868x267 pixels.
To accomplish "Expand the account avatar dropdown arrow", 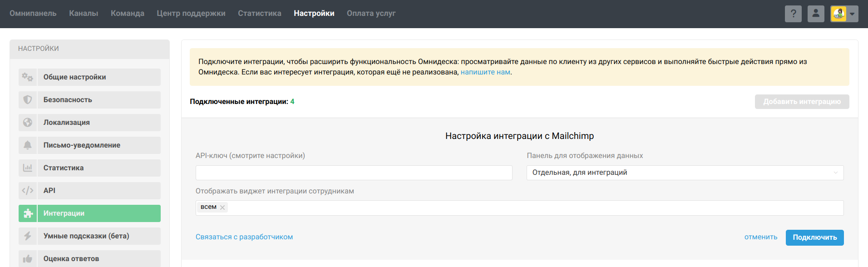I will tap(852, 14).
